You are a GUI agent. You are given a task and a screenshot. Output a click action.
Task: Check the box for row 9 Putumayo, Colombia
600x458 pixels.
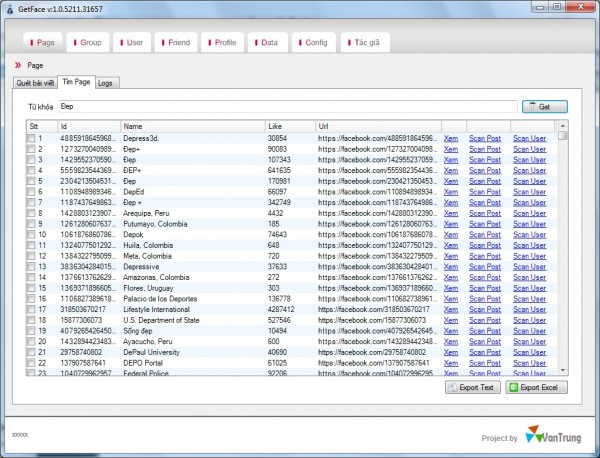click(x=32, y=224)
